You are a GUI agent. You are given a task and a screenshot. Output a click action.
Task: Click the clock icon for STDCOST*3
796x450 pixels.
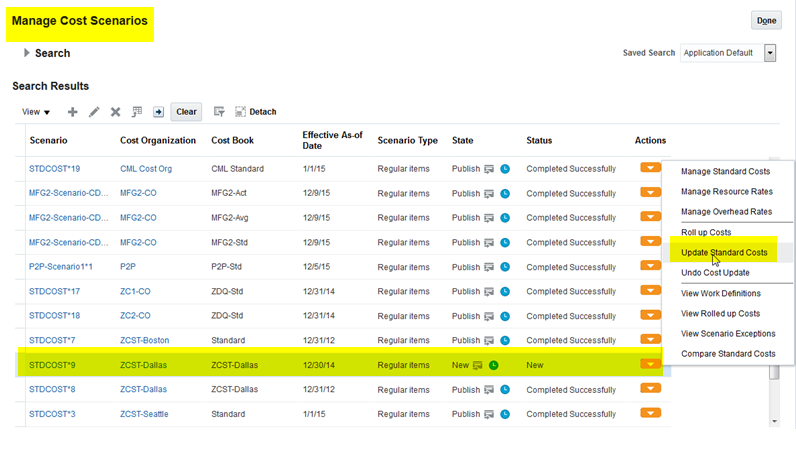coord(505,414)
